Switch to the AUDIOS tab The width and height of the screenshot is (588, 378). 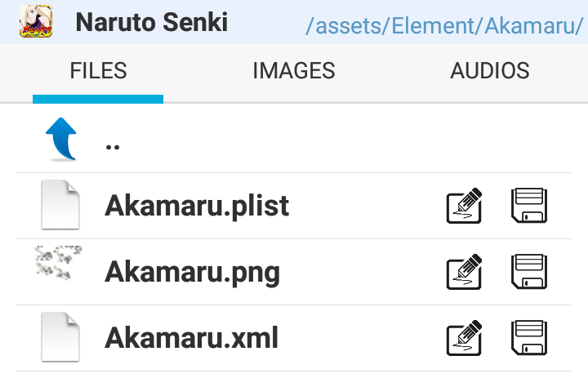(x=490, y=71)
